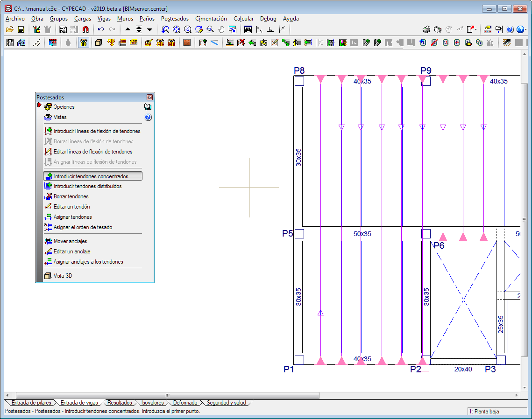This screenshot has height=419, width=532.
Task: Open the Postesados menu
Action: [175, 19]
